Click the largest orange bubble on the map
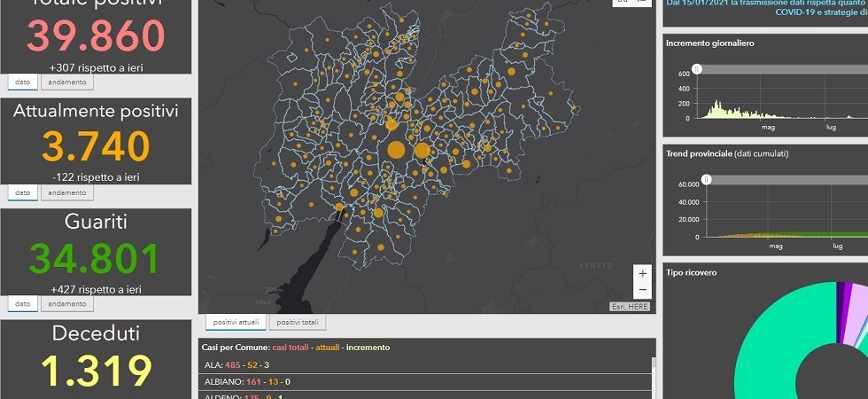The image size is (868, 399). point(396,150)
